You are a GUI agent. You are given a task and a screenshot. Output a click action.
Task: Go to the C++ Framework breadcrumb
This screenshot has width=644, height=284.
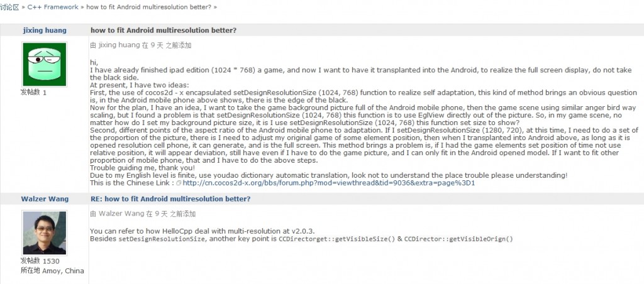53,7
